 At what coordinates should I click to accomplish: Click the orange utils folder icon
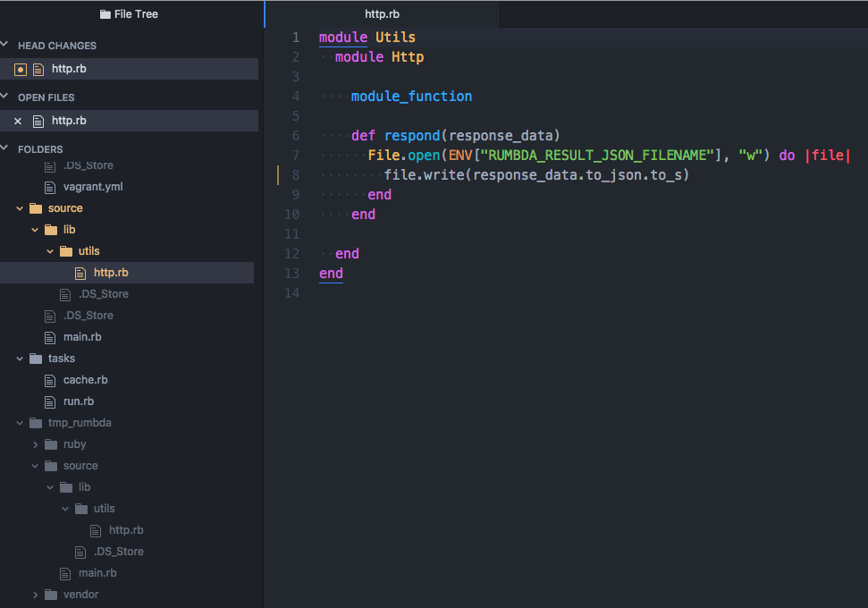point(66,251)
